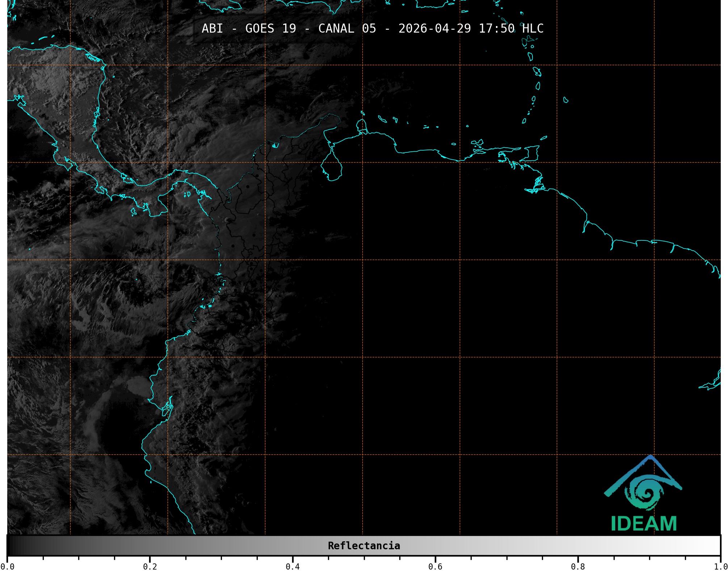728x571 pixels.
Task: Click the 0.8 tick label on the colorbar
Action: coord(578,566)
